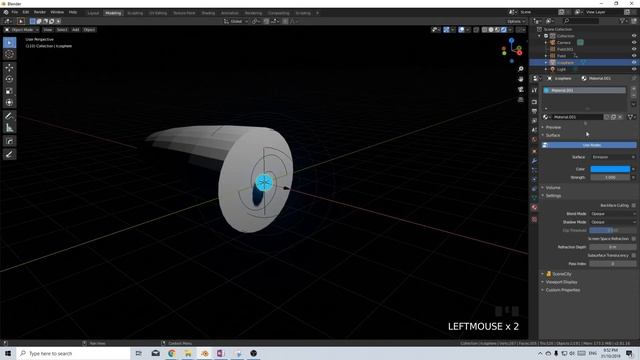This screenshot has width=640, height=360.
Task: Enable Backface Culling checkbox
Action: point(633,205)
